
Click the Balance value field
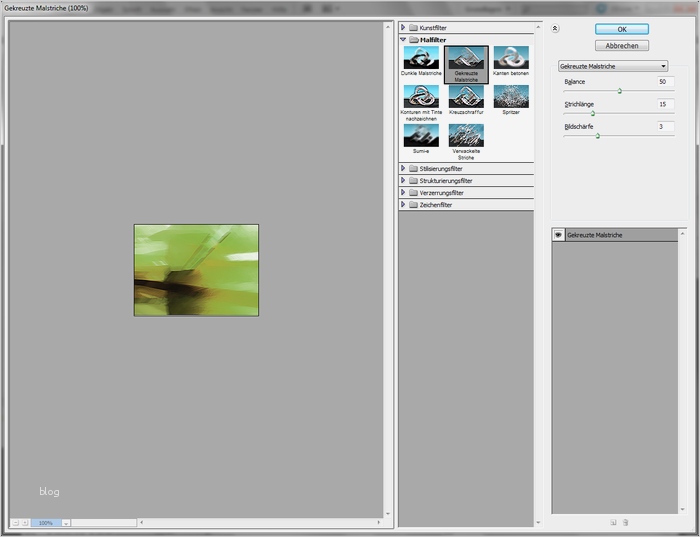(666, 82)
